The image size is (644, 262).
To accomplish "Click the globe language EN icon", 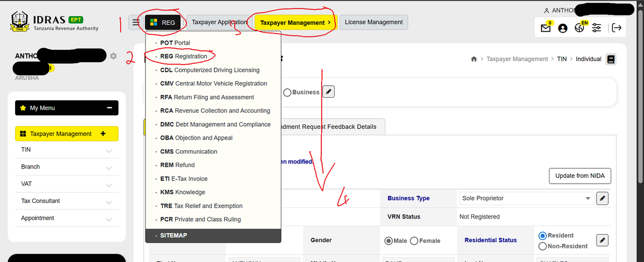I will tap(580, 28).
